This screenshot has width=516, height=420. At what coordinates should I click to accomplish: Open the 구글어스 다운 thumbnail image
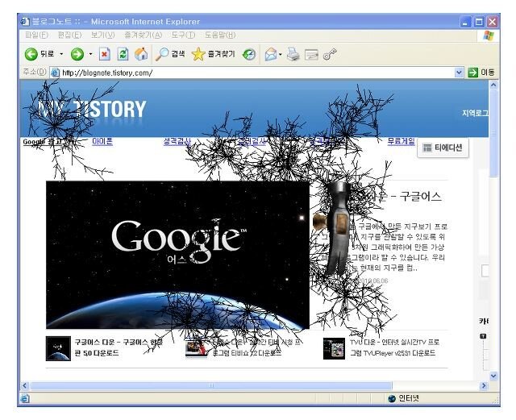click(58, 348)
